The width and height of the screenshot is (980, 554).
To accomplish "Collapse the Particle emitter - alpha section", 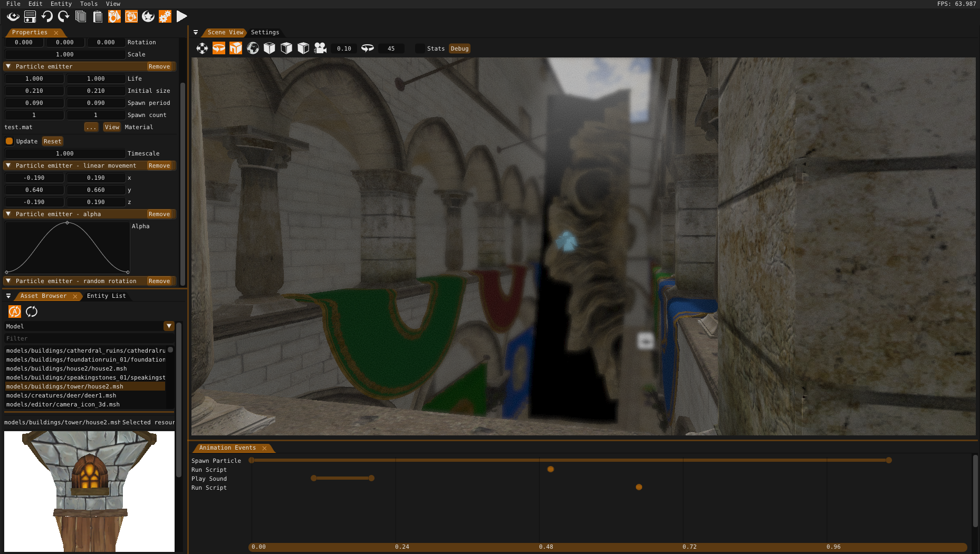I will click(x=8, y=214).
